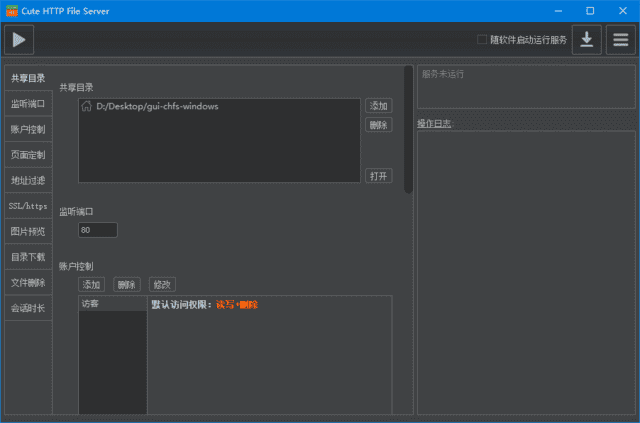Click the settings panel vertical scrollbar
The height and width of the screenshot is (423, 640).
(x=408, y=130)
